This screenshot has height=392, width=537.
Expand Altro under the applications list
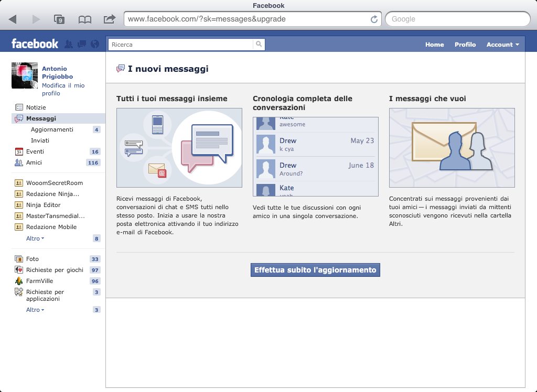35,310
